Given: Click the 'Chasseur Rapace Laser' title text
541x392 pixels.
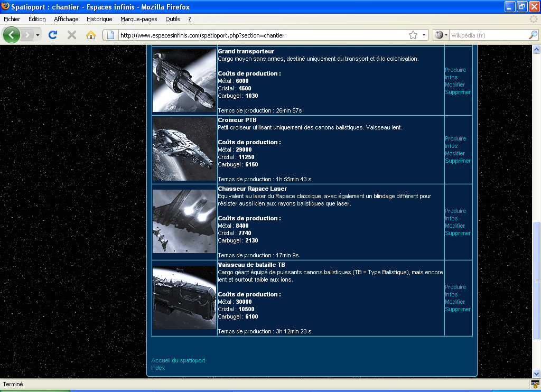Looking at the screenshot, I should [x=252, y=189].
